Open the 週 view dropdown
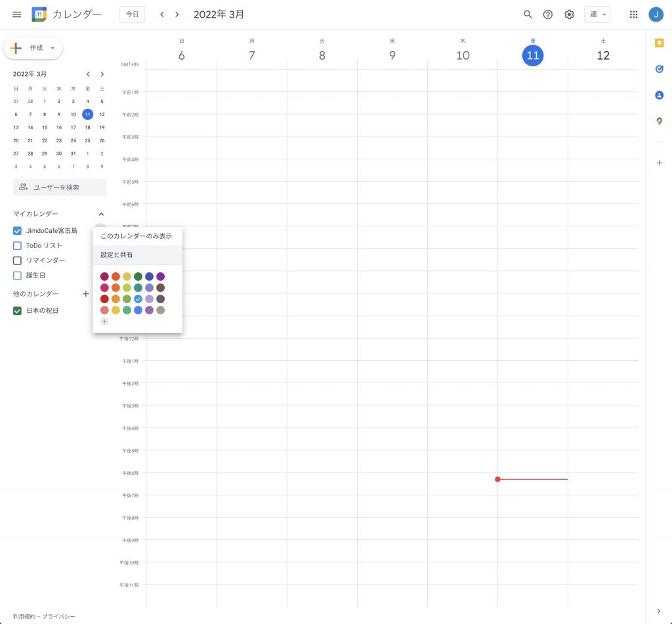This screenshot has height=624, width=672. click(597, 14)
